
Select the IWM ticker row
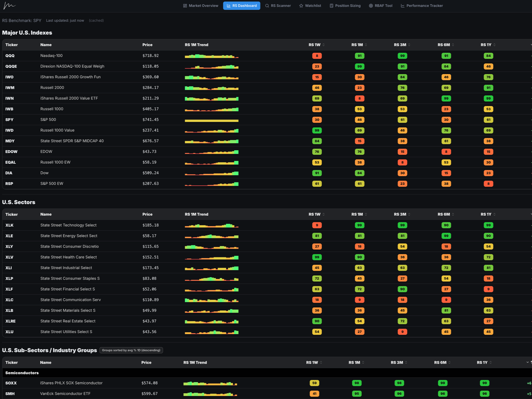pos(267,88)
